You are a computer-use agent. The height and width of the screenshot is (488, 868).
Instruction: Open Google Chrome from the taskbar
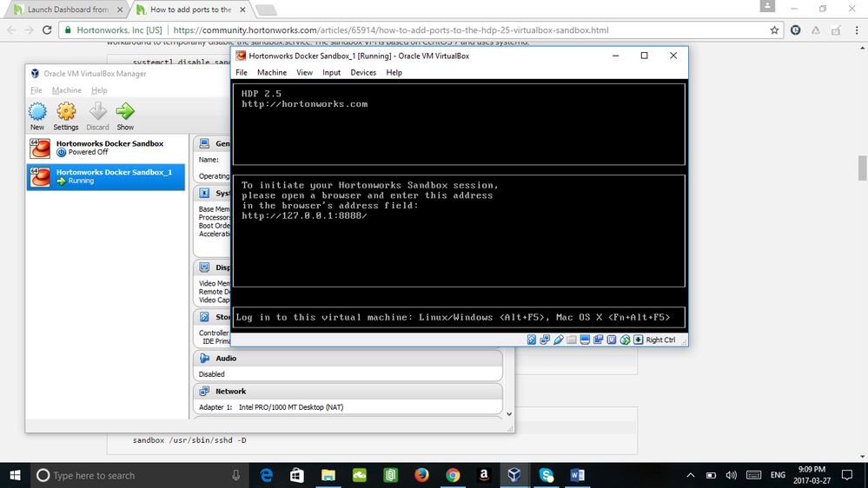[x=453, y=475]
